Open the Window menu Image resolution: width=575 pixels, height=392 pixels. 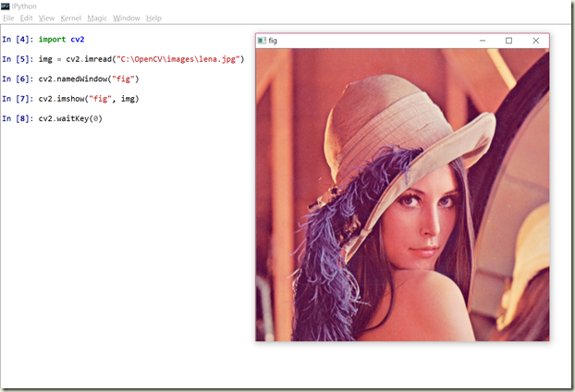click(127, 18)
